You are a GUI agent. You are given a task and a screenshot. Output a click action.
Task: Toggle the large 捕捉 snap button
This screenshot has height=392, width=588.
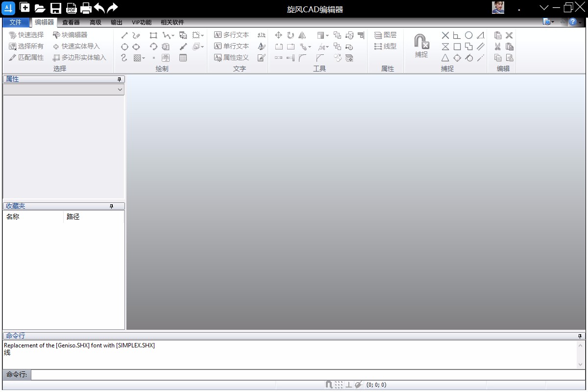421,46
